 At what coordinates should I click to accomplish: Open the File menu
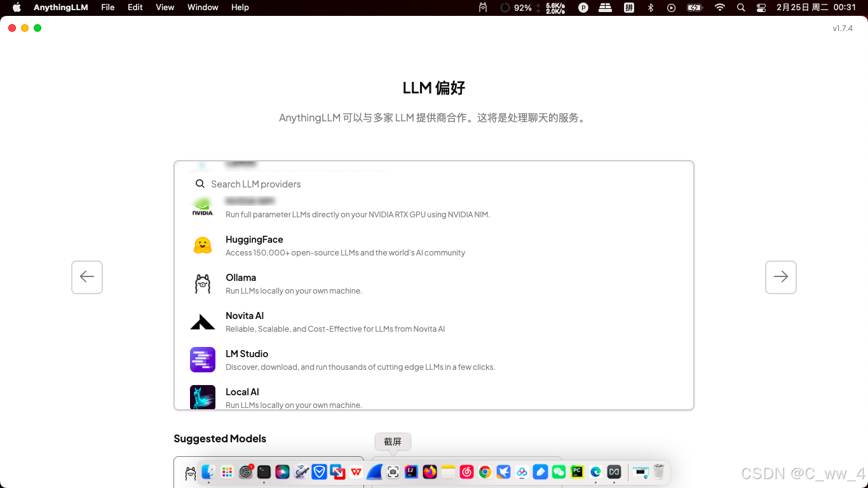[108, 8]
